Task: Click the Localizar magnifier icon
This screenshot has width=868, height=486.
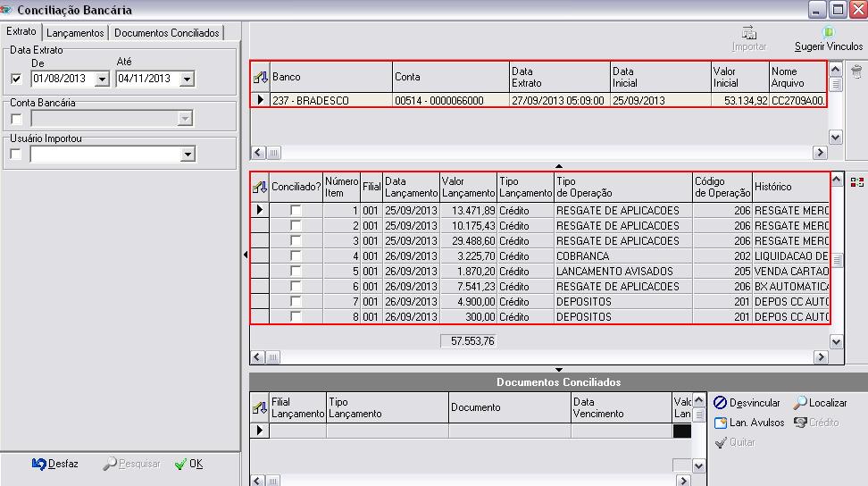Action: [801, 404]
